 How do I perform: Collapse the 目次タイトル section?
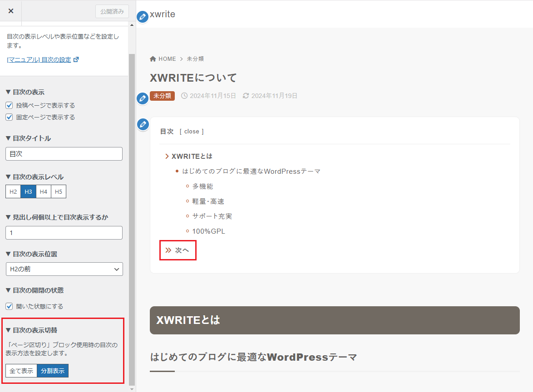(x=28, y=138)
